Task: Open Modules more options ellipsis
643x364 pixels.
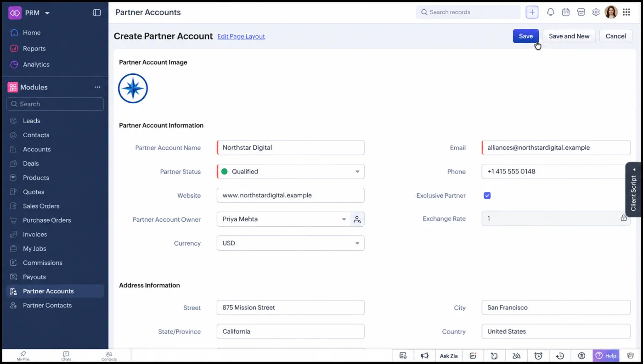Action: (97, 87)
